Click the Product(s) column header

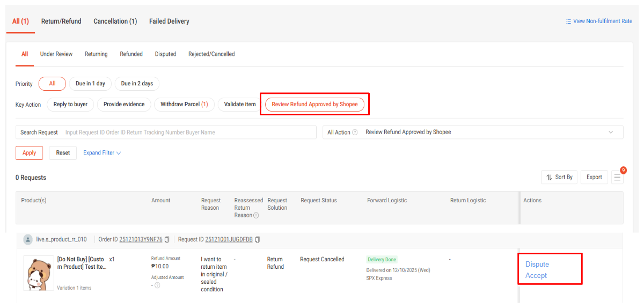34,200
